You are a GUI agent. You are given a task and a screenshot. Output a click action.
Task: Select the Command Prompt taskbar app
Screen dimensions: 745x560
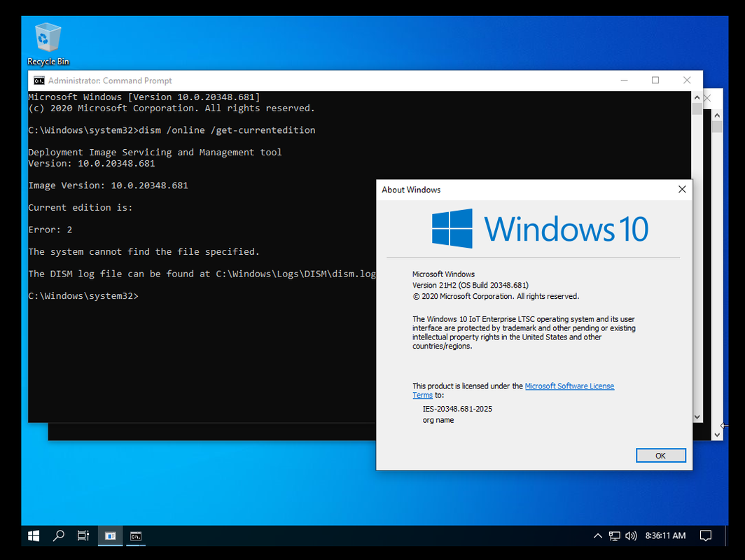[135, 535]
